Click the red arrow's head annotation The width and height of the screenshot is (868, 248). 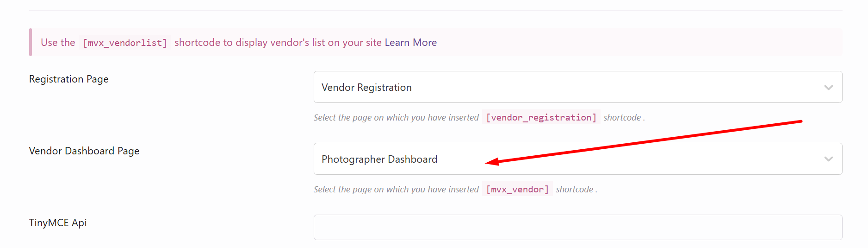492,162
